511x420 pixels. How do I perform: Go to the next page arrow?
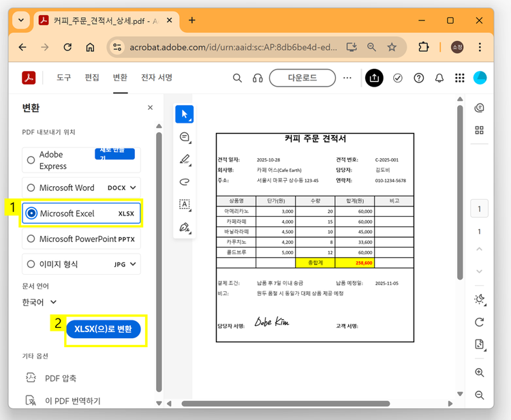479,271
